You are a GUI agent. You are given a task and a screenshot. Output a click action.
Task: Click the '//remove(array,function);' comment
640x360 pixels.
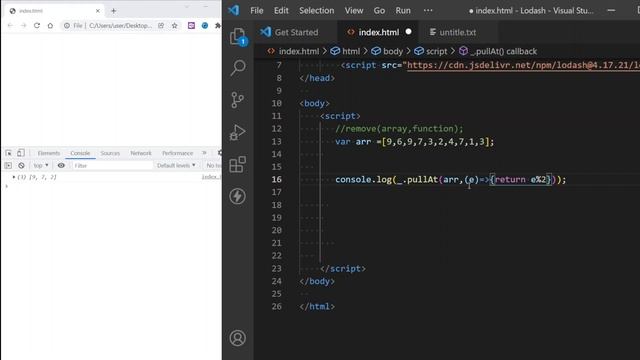coord(399,129)
